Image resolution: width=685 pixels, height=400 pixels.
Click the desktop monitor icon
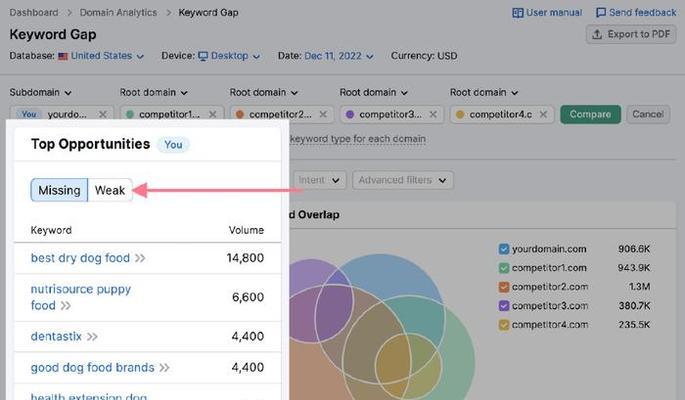coord(203,56)
